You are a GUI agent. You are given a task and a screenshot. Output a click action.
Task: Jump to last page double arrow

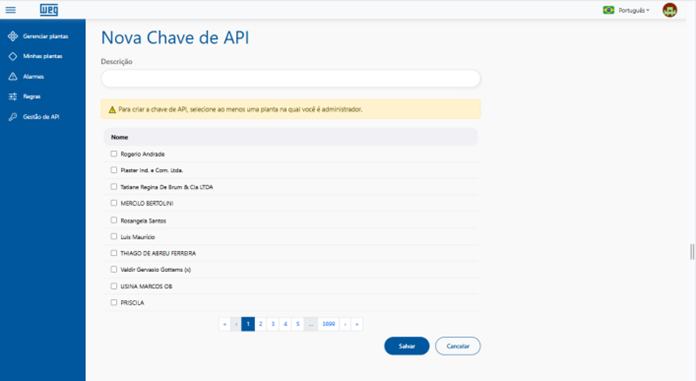357,324
